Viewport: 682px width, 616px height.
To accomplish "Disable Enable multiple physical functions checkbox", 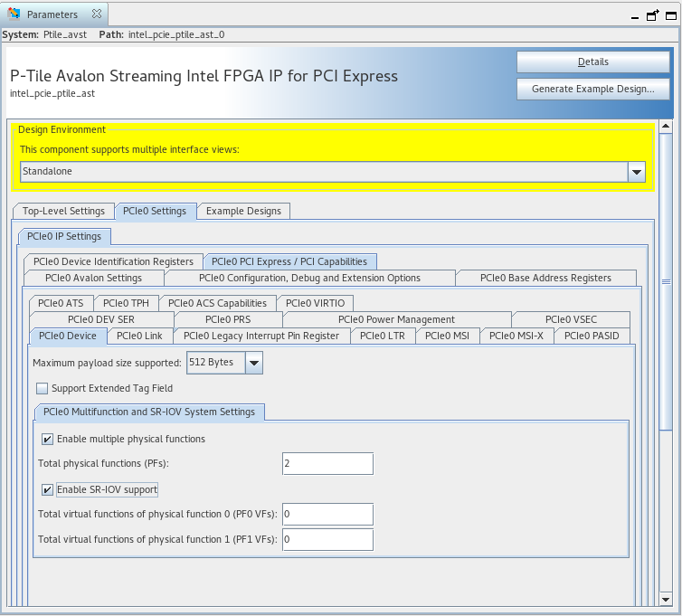I will tap(47, 440).
